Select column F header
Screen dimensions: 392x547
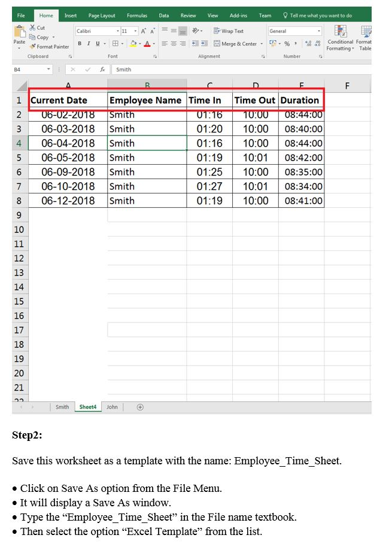[347, 86]
